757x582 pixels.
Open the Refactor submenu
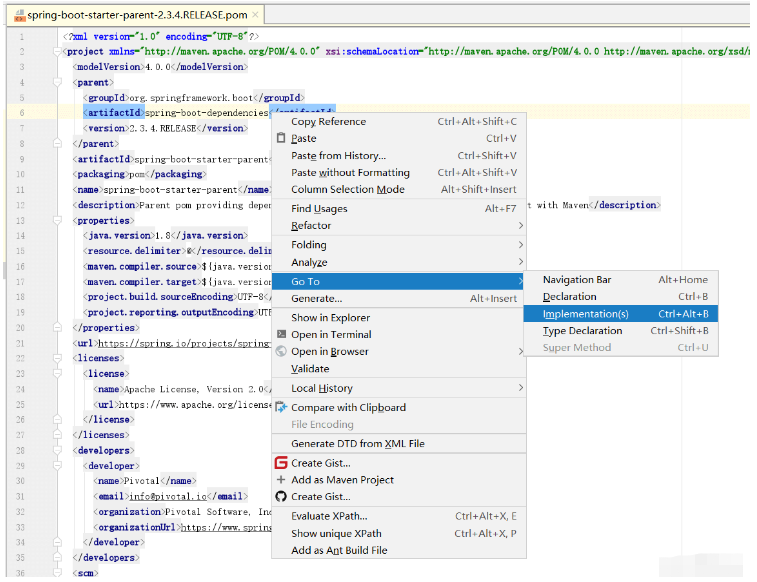tap(399, 225)
